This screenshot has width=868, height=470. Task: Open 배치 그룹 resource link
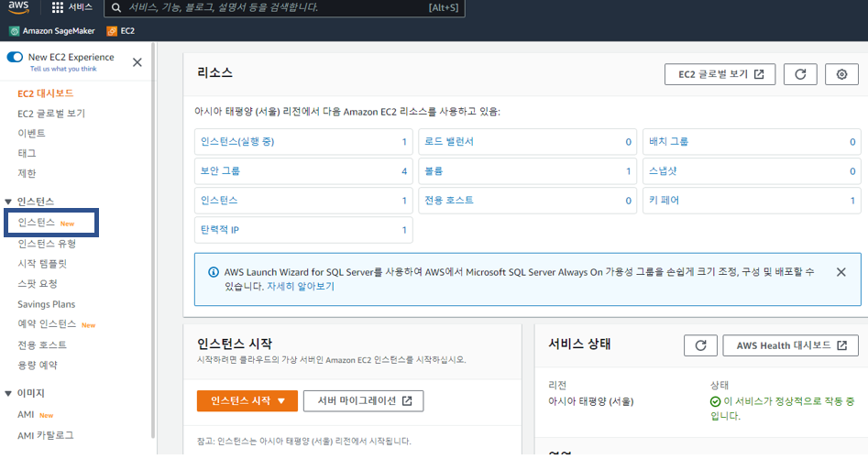(x=668, y=141)
